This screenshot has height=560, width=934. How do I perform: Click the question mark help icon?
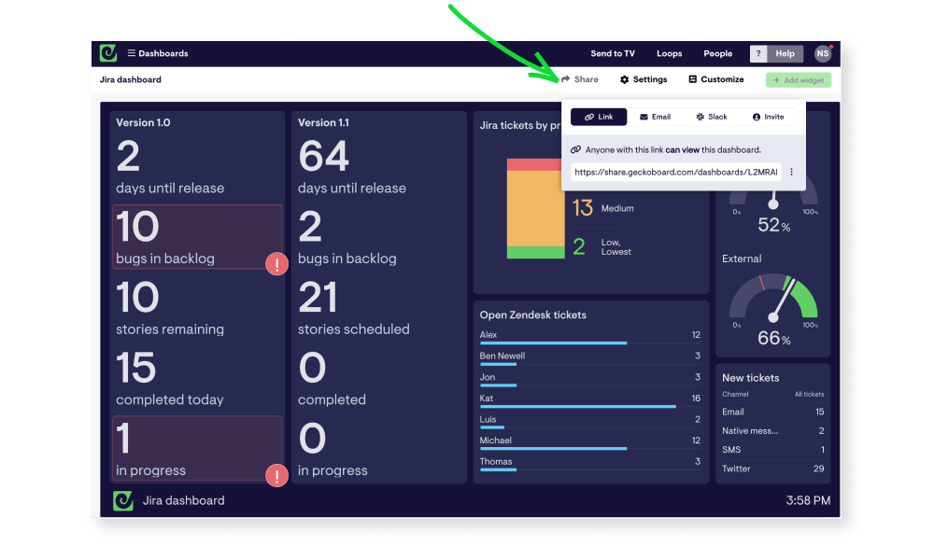pyautogui.click(x=758, y=53)
